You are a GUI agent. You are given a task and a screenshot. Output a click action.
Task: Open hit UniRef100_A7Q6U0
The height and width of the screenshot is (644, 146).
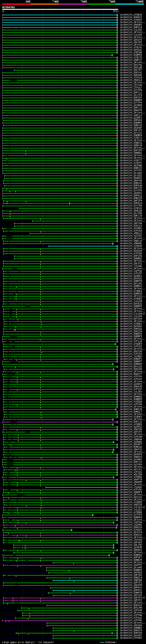coord(131,20)
